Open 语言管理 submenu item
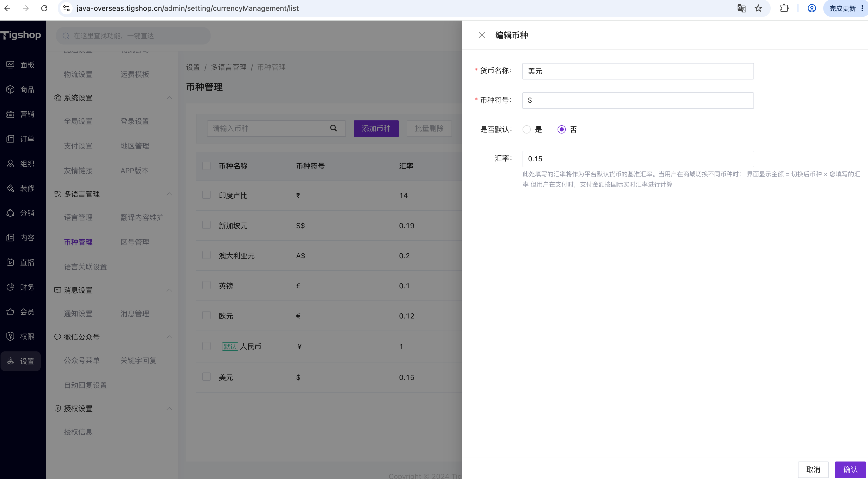Screen dimensions: 868x479 pos(78,218)
